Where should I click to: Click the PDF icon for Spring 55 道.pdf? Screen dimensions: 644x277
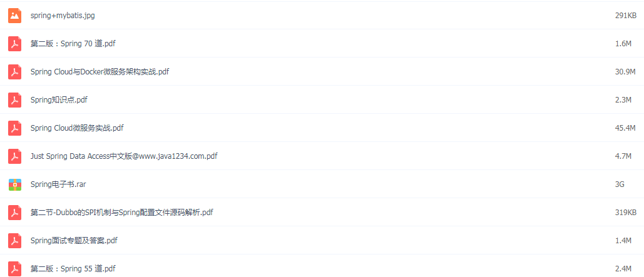(15, 269)
